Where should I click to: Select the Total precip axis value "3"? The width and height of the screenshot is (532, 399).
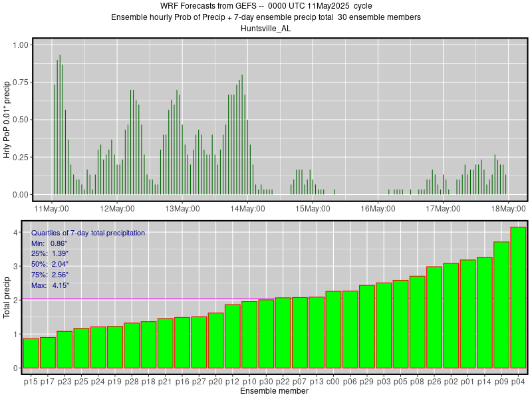(15, 267)
